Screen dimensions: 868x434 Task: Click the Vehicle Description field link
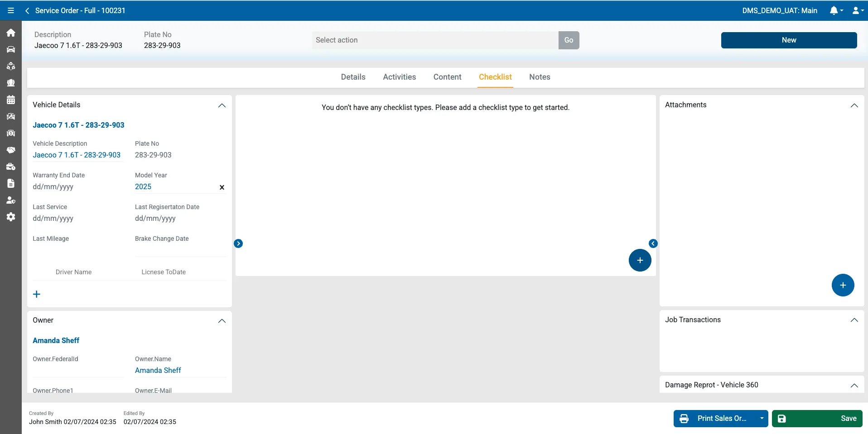pyautogui.click(x=77, y=155)
